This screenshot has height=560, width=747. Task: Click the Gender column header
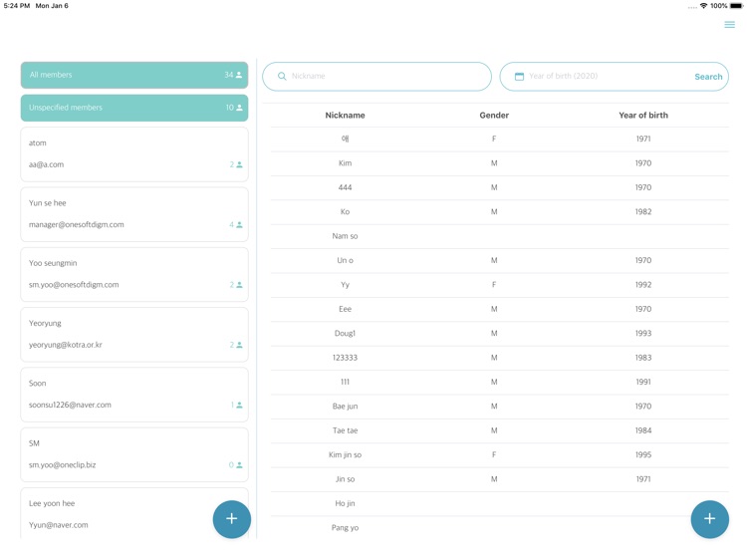[494, 116]
